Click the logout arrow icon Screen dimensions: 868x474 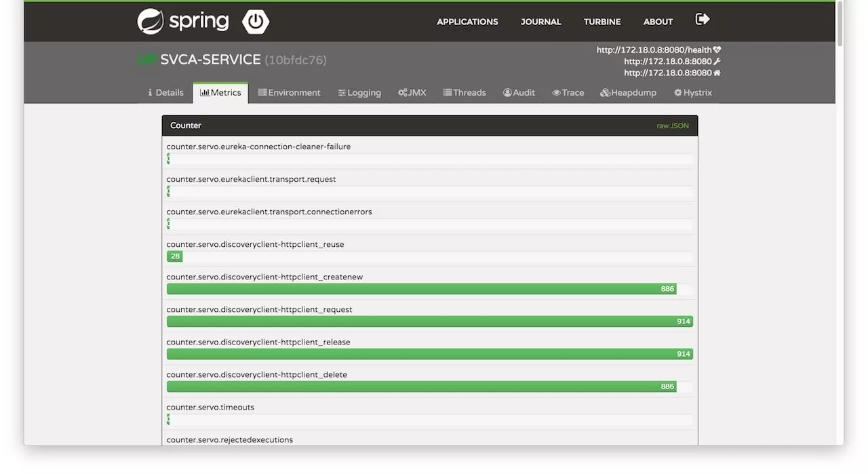click(x=703, y=20)
